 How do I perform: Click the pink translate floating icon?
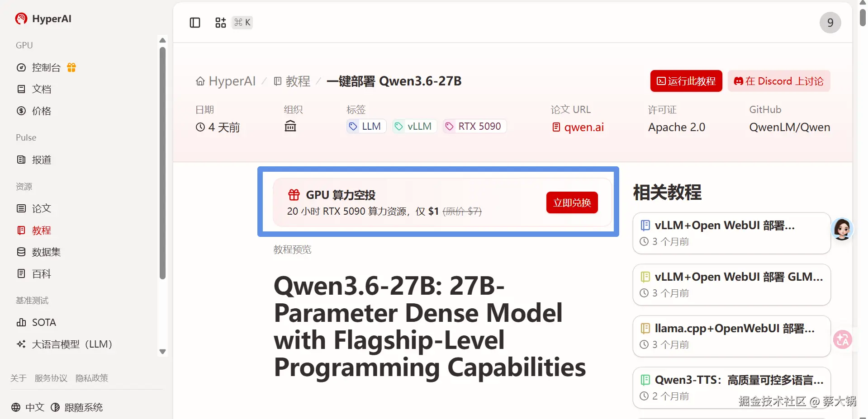[843, 339]
